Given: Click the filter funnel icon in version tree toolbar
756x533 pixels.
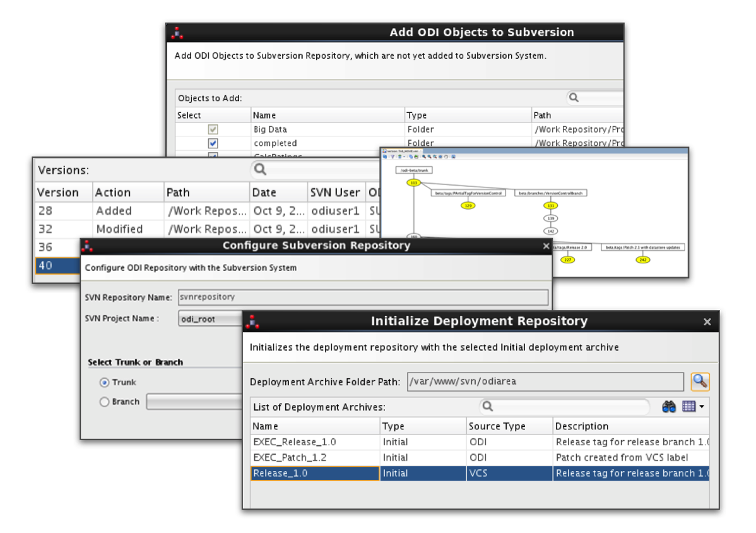Looking at the screenshot, I should [x=393, y=157].
